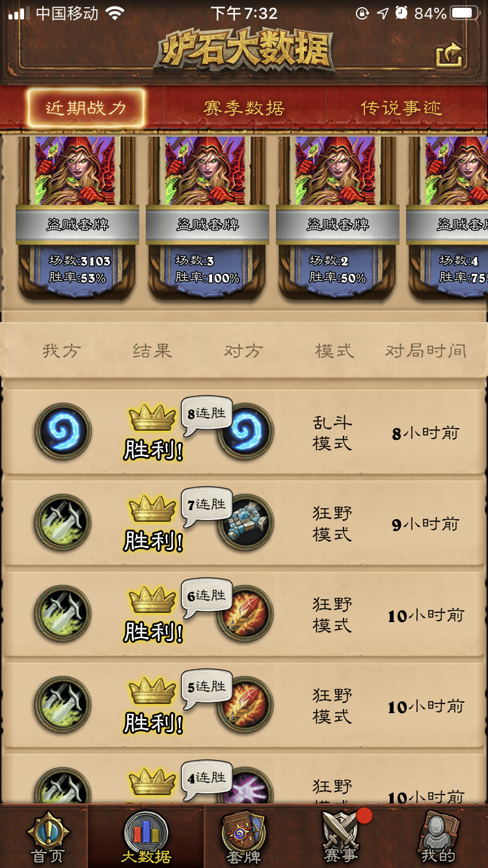The width and height of the screenshot is (488, 868).
Task: Tap the share icon in the header
Action: 450,56
